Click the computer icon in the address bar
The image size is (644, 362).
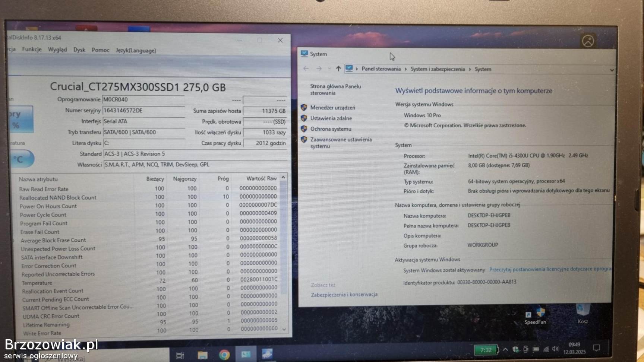[349, 69]
